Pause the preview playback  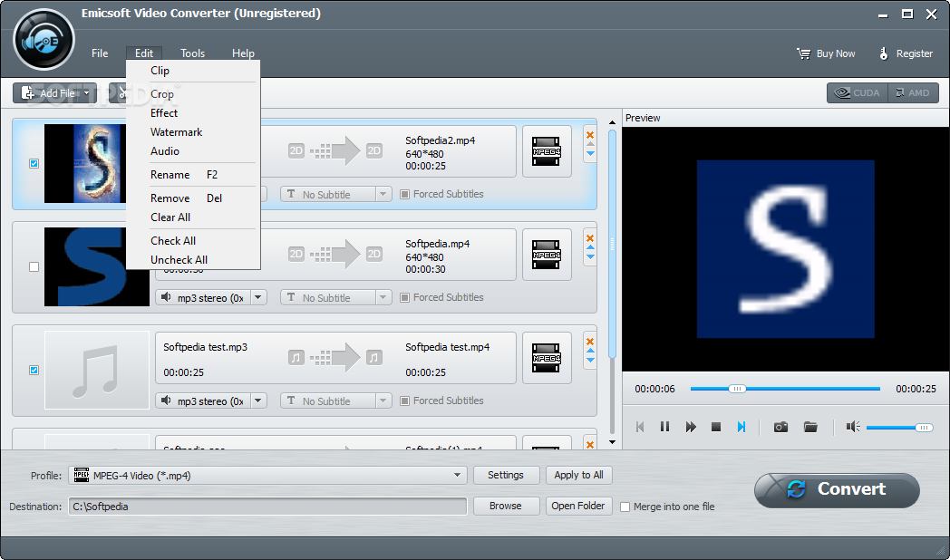click(664, 427)
